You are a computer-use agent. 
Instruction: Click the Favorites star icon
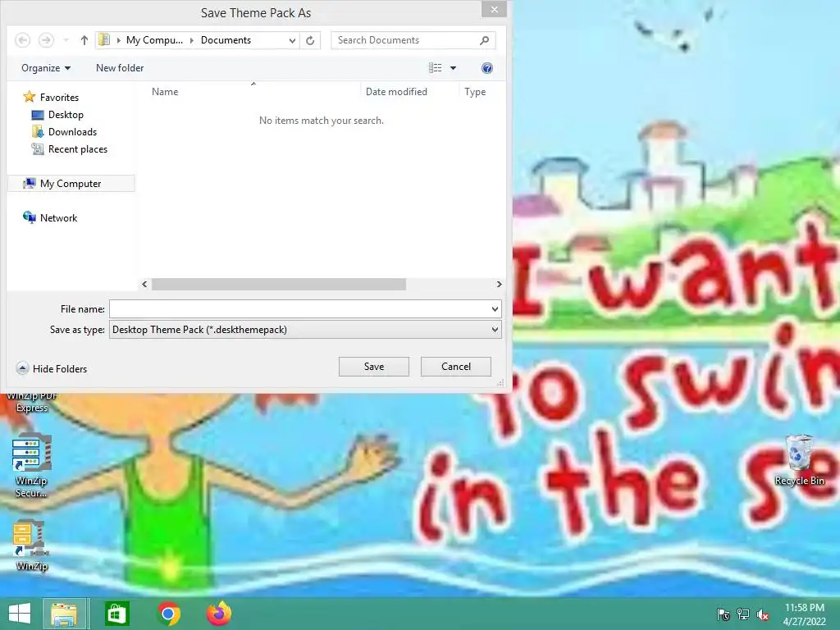click(x=29, y=97)
